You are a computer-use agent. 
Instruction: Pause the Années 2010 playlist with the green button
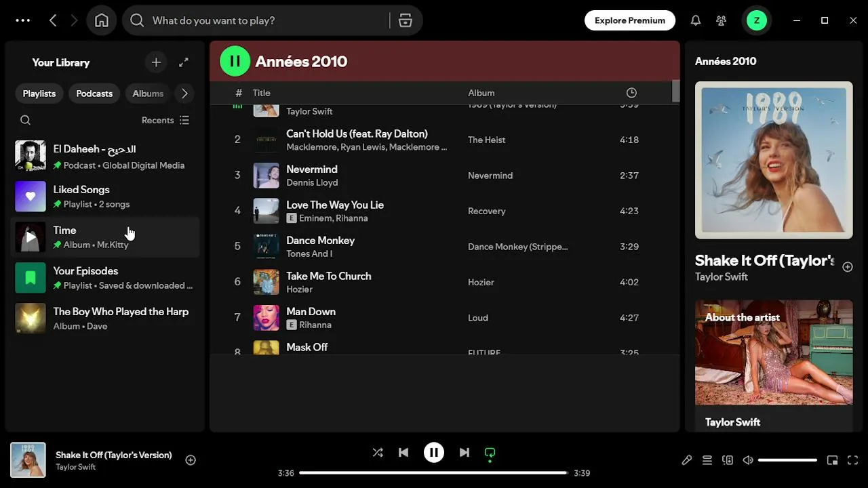[x=235, y=61]
